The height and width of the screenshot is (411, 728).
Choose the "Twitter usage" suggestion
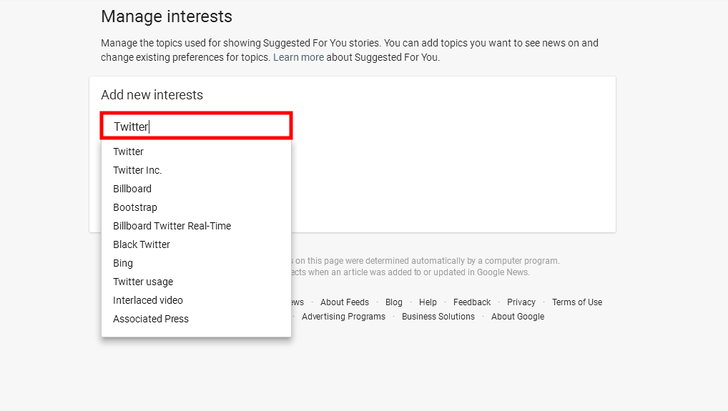[196, 281]
